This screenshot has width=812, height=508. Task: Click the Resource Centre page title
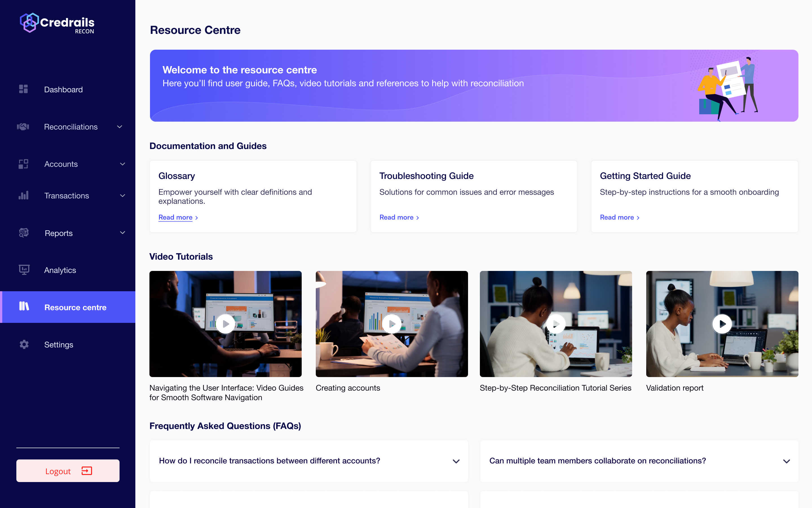(x=195, y=30)
